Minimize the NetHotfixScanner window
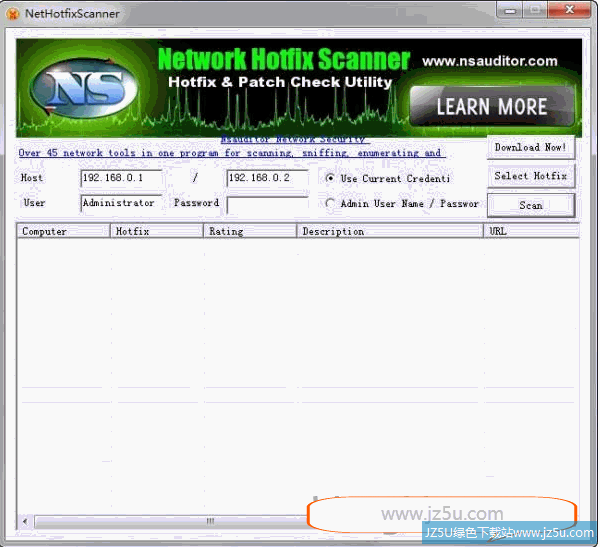Image resolution: width=600 pixels, height=547 pixels. 509,11
